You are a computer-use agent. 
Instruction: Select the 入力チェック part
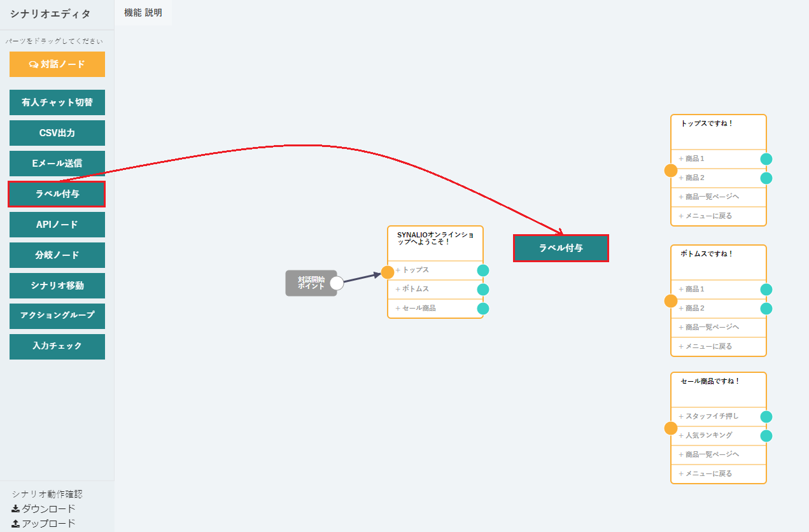click(57, 346)
